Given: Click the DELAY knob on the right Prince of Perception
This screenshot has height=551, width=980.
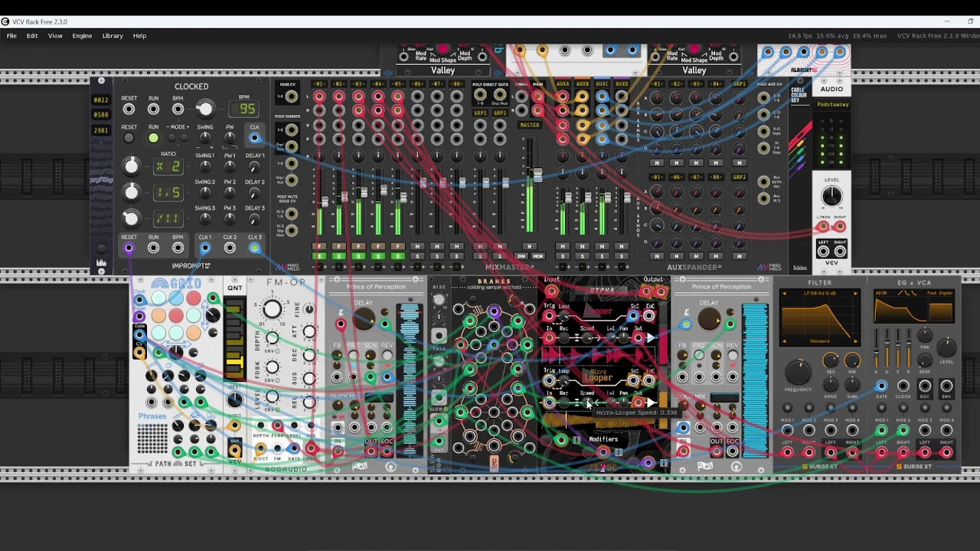Looking at the screenshot, I should (x=709, y=320).
